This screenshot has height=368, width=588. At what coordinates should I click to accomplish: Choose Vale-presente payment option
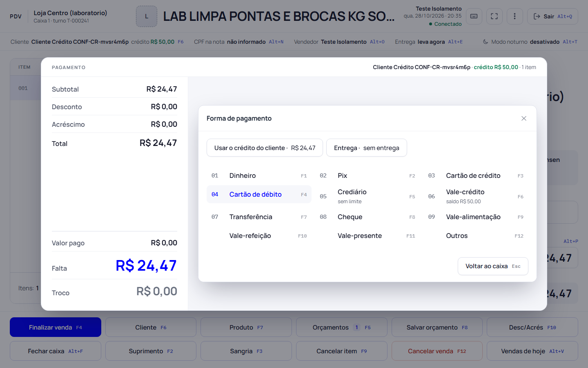[367, 236]
